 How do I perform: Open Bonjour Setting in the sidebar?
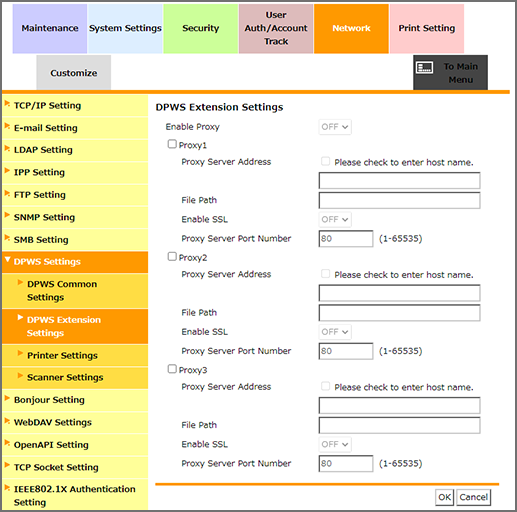75,400
